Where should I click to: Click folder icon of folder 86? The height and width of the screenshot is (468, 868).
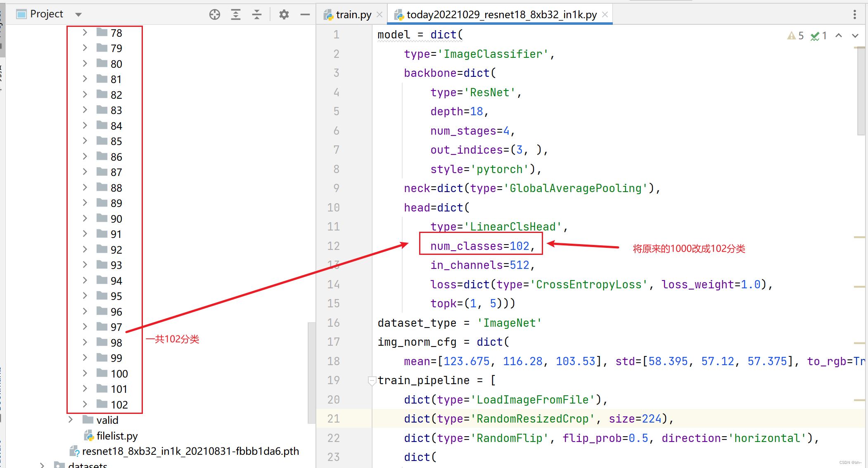(x=102, y=156)
